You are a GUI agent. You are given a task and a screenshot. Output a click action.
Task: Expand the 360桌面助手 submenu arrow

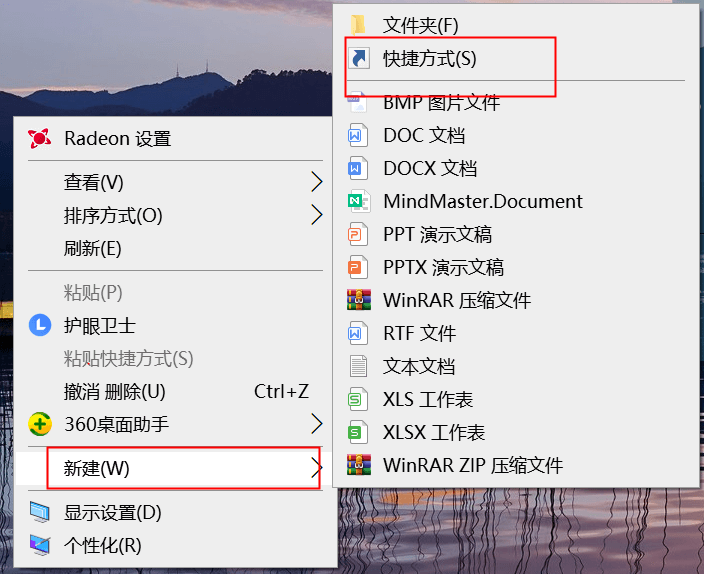click(317, 424)
